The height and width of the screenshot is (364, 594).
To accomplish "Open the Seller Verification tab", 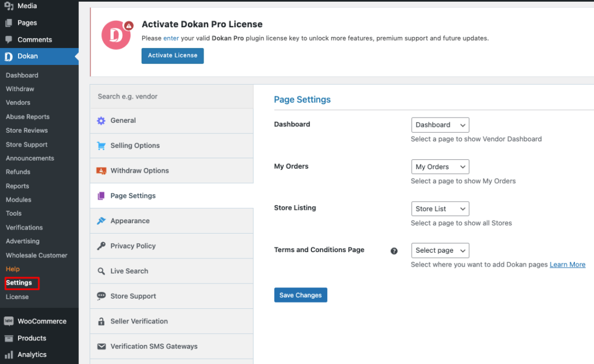I will tap(172, 321).
